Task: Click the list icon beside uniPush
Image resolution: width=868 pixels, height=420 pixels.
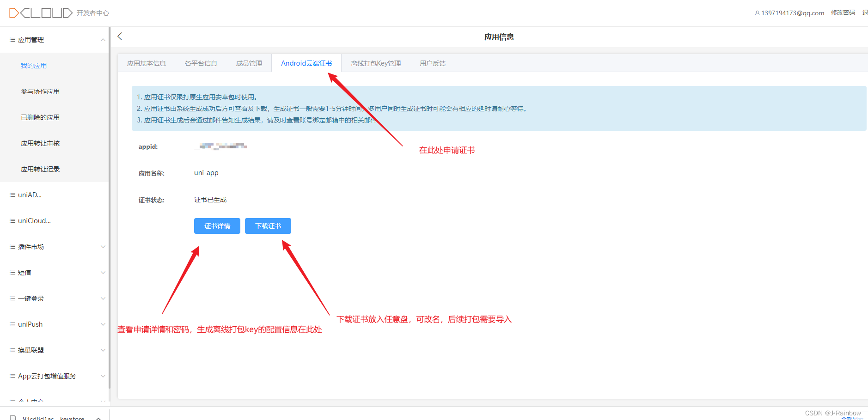Action: coord(12,324)
